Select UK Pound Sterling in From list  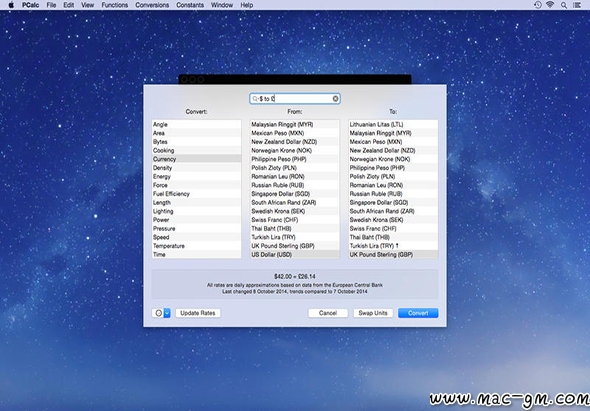tap(295, 246)
